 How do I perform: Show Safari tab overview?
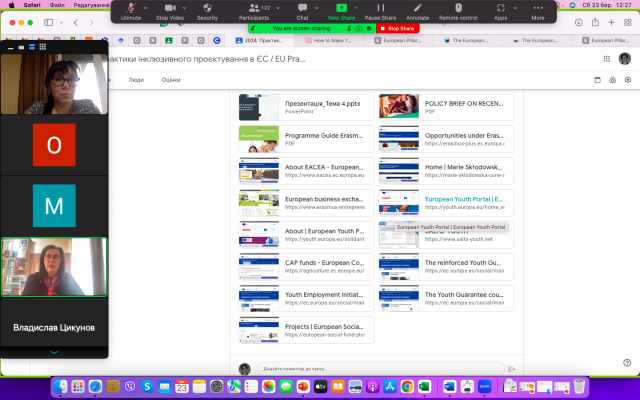pyautogui.click(x=628, y=22)
